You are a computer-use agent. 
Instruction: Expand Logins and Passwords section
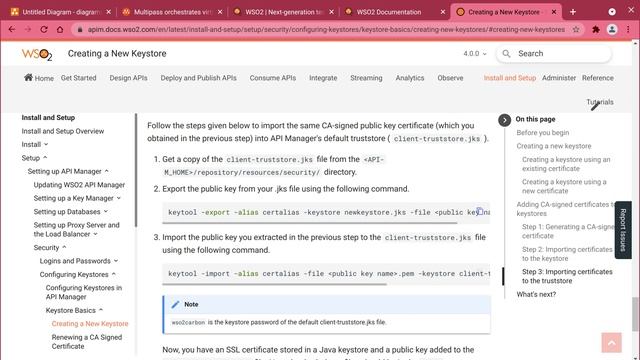click(116, 261)
